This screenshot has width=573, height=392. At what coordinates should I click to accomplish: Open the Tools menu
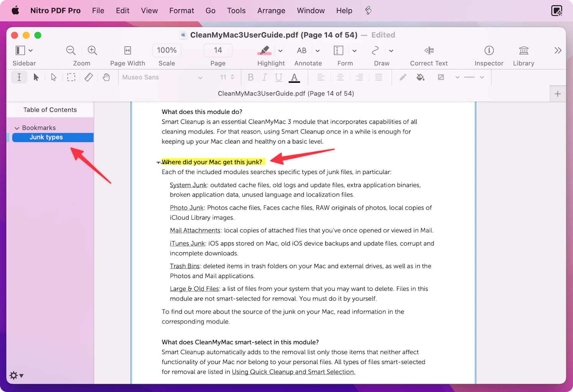[x=236, y=10]
